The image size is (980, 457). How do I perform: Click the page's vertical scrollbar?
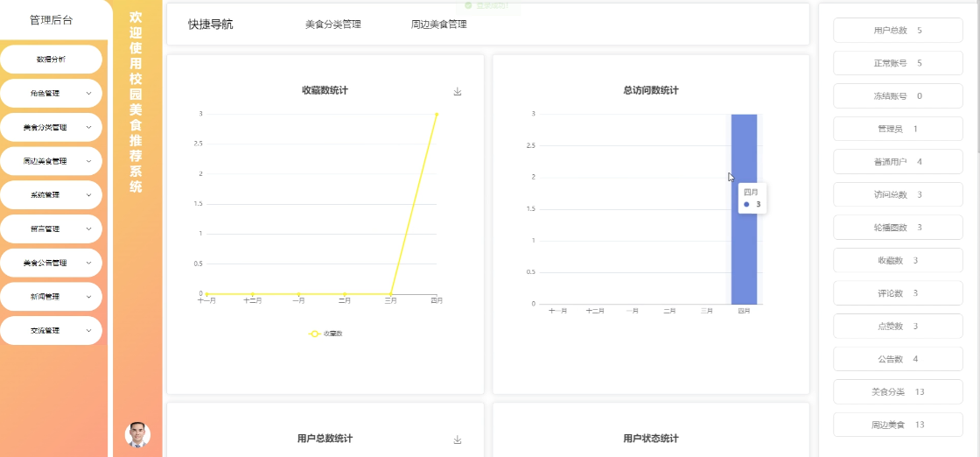977,75
